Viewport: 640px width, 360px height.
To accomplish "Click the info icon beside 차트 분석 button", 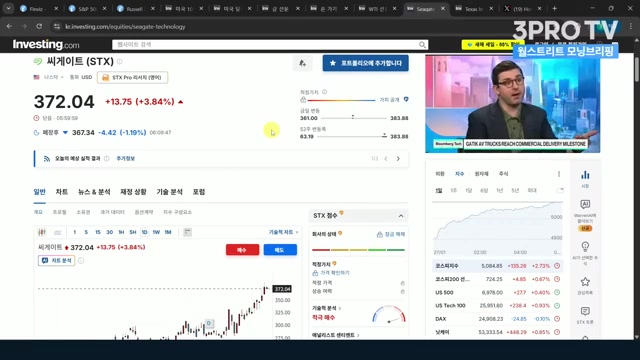I will click(81, 260).
